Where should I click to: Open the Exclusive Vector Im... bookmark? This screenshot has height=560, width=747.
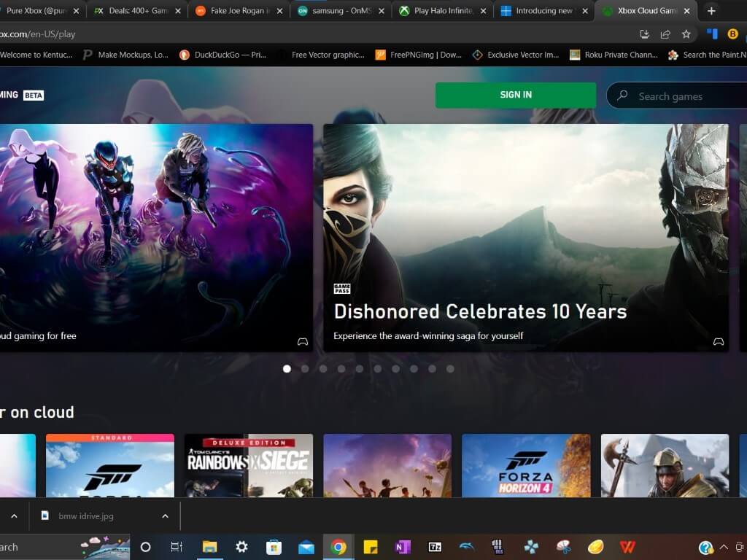click(516, 55)
